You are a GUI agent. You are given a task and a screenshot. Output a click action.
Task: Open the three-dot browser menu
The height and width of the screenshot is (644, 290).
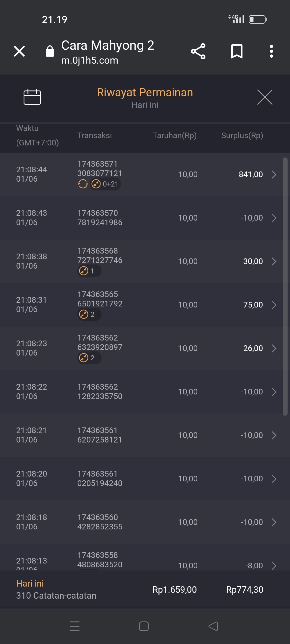click(271, 51)
